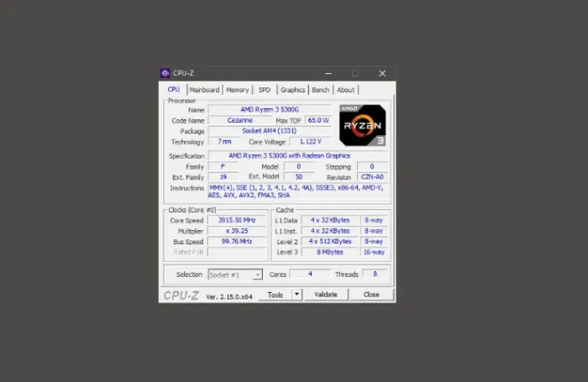Select the SPD tab
This screenshot has height=382, width=588.
tap(265, 90)
